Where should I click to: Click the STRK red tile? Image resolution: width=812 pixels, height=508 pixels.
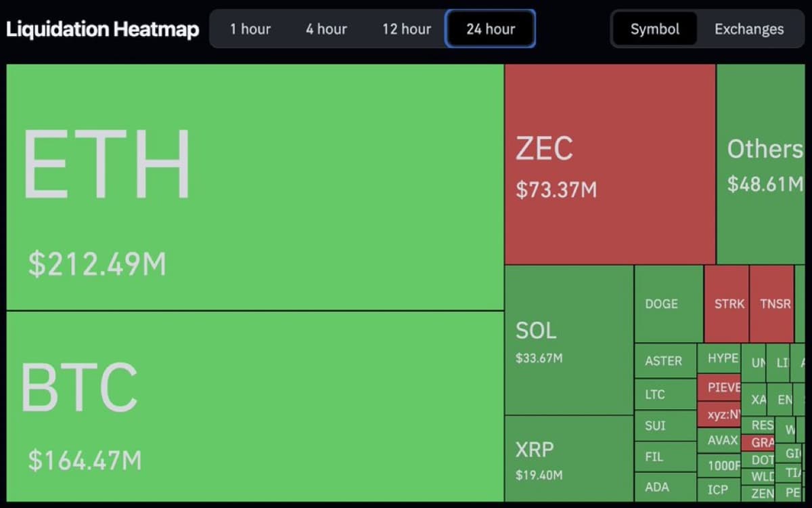(x=727, y=303)
